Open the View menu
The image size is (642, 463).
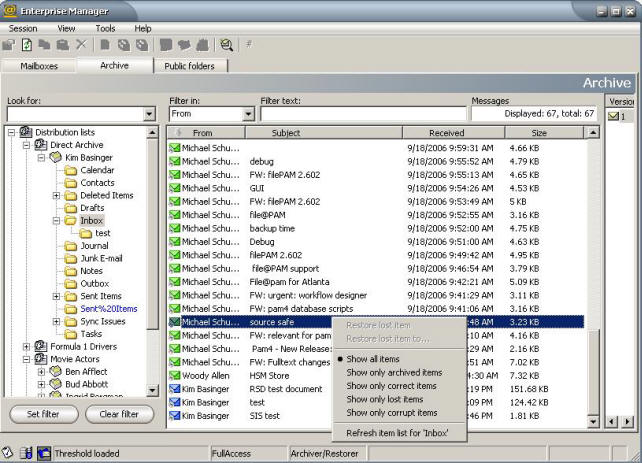(66, 29)
